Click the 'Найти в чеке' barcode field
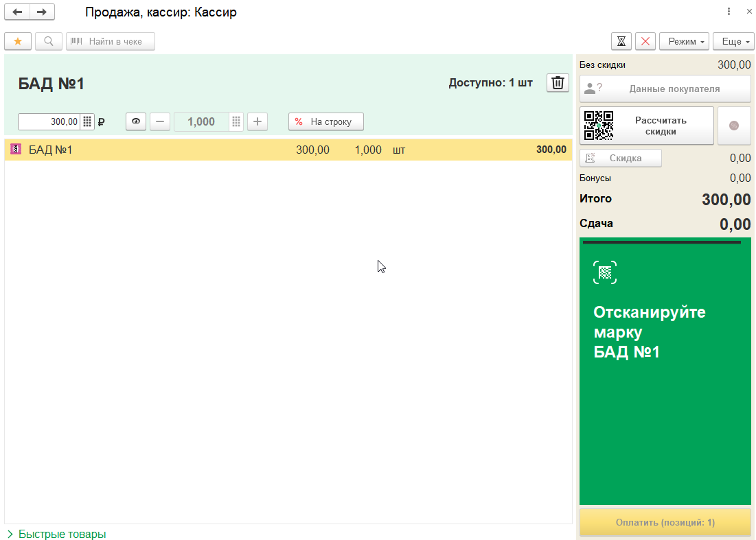 (x=111, y=41)
